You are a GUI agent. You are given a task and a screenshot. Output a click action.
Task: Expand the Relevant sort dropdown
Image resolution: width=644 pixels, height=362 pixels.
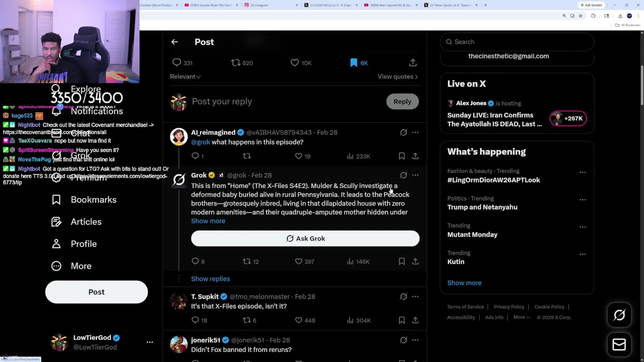click(185, 76)
